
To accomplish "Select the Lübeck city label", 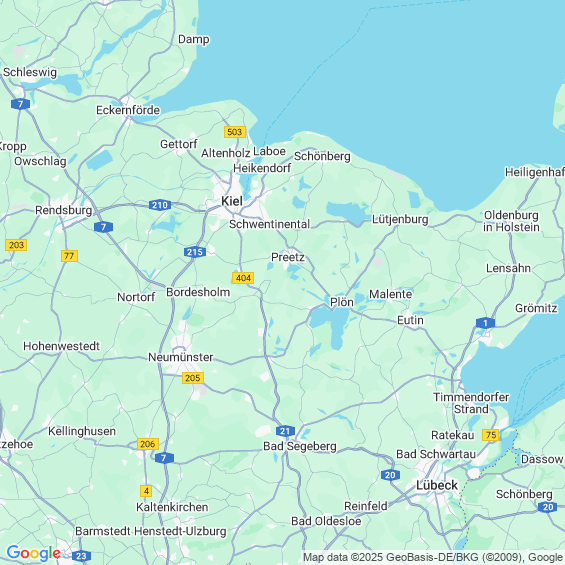I will (437, 485).
